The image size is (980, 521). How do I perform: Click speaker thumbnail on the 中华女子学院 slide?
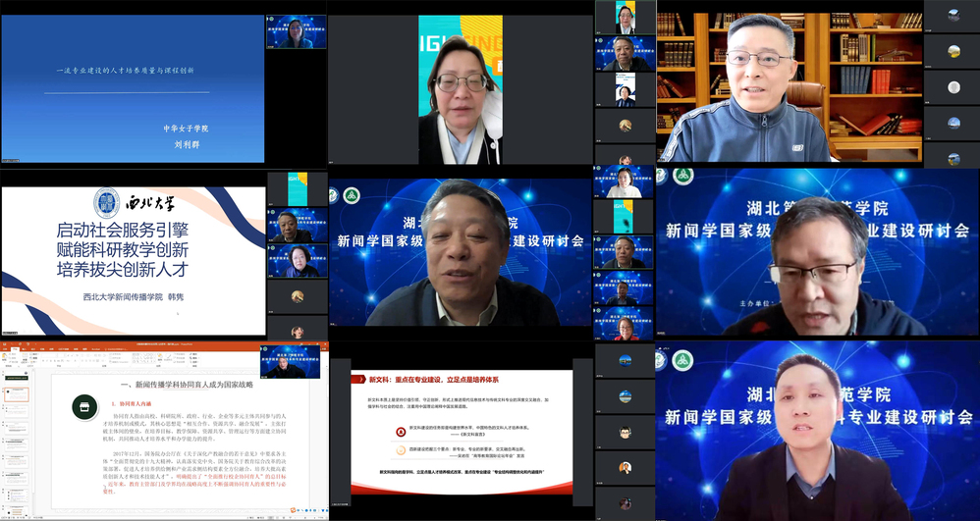point(296,31)
